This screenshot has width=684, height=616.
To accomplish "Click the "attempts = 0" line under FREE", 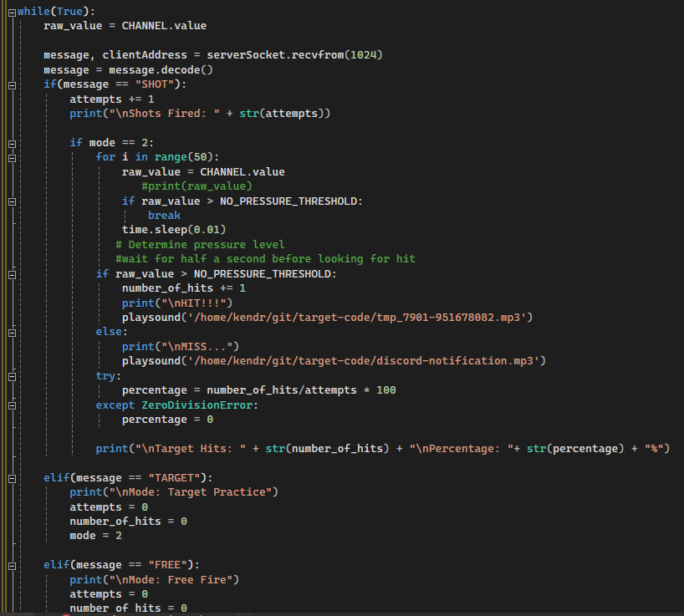I will [109, 594].
